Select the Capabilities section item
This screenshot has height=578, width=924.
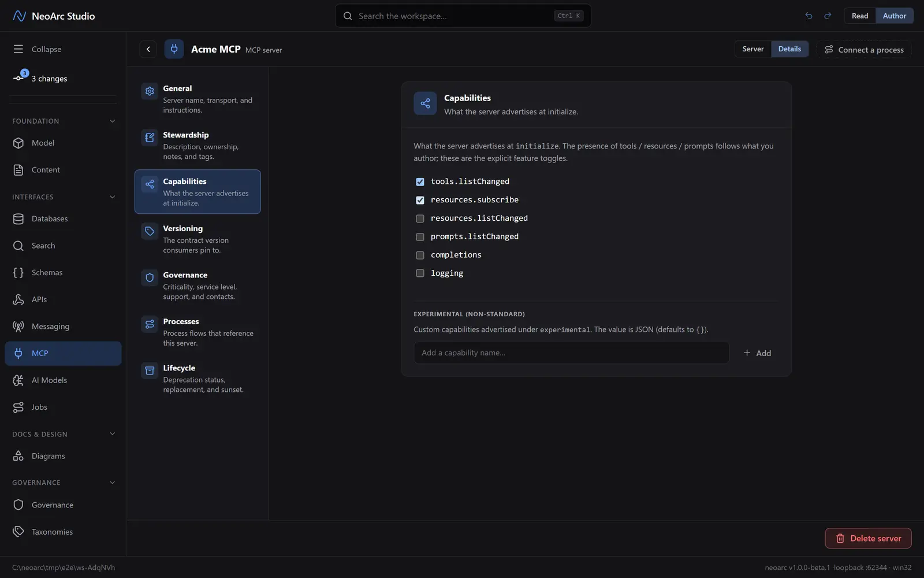coord(198,192)
